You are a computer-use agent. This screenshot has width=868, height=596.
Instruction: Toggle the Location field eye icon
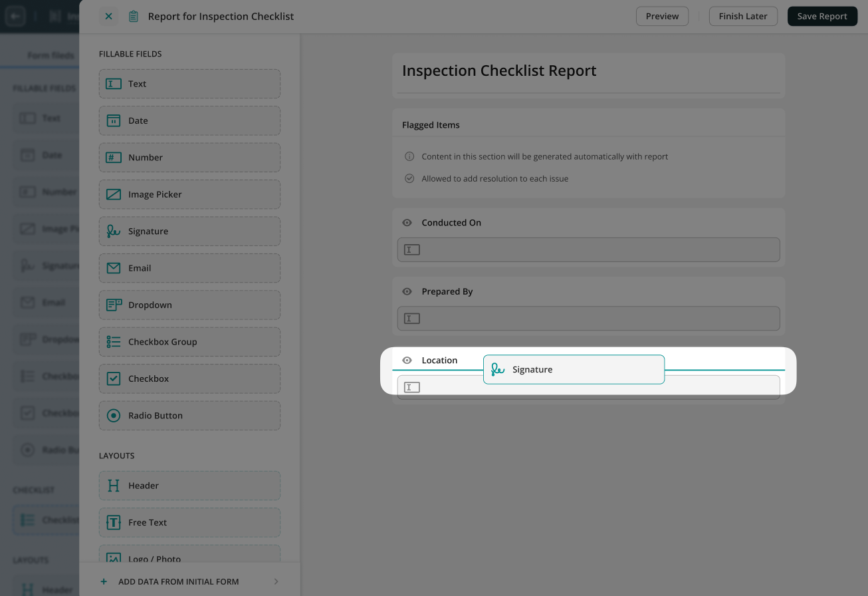point(407,361)
